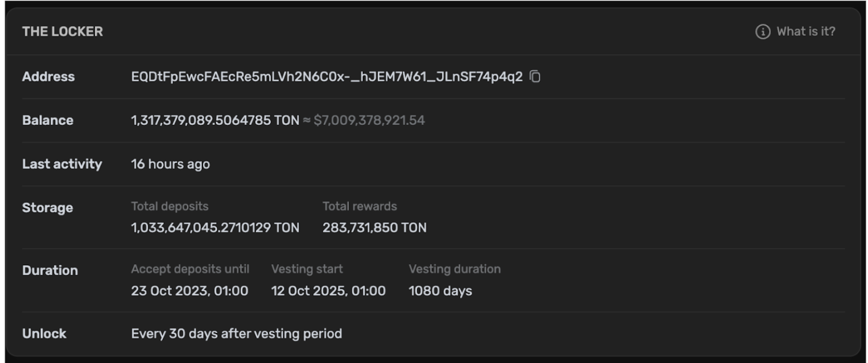Select the locker address text

[326, 76]
